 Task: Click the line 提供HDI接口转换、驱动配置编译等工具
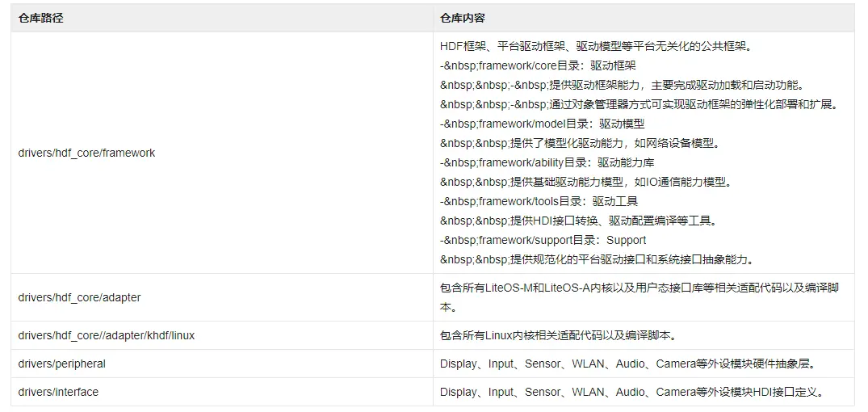coord(578,221)
